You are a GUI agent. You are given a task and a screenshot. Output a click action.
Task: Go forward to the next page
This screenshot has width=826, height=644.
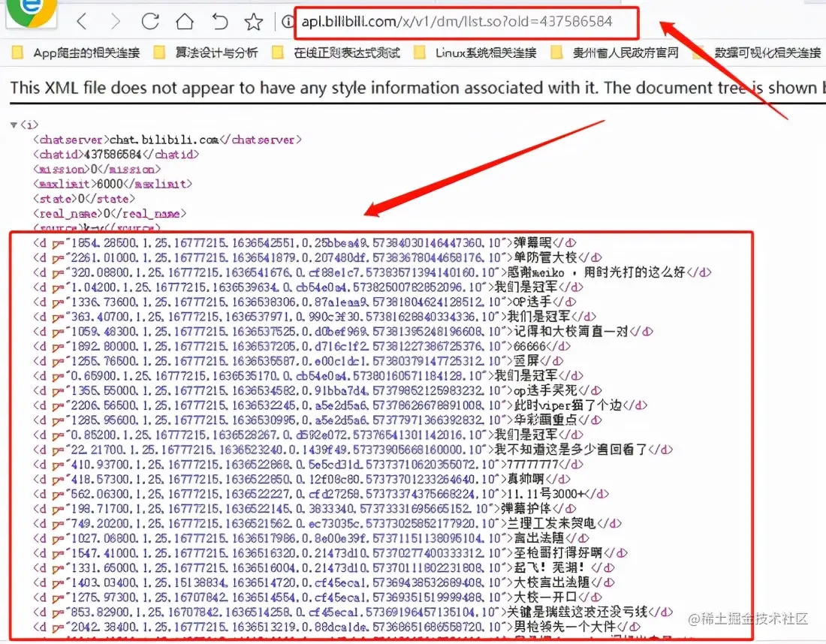click(x=116, y=22)
